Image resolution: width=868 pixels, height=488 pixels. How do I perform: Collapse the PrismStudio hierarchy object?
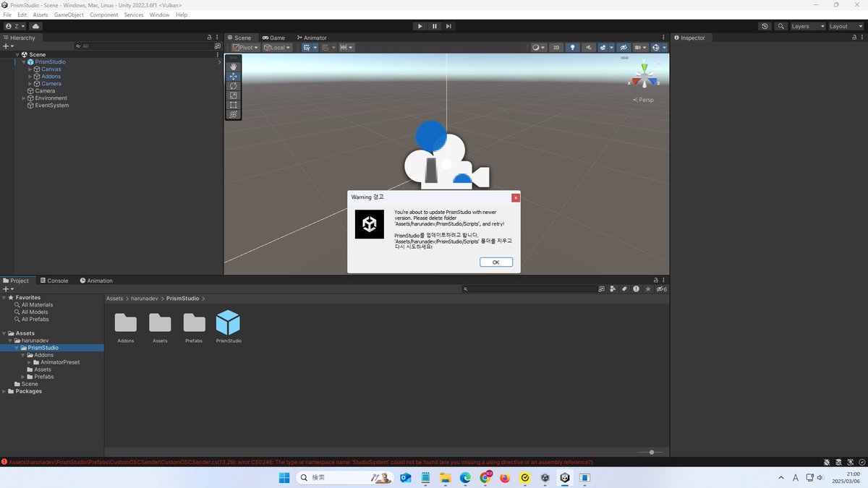23,62
